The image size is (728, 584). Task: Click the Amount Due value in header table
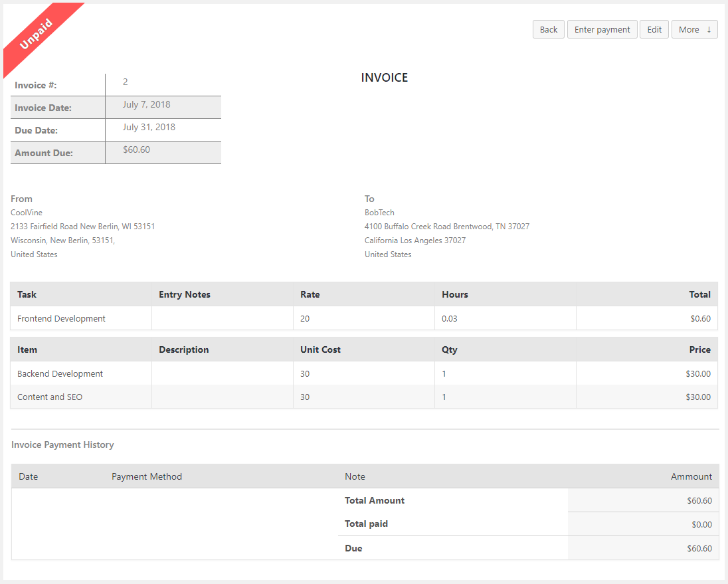[x=136, y=150]
